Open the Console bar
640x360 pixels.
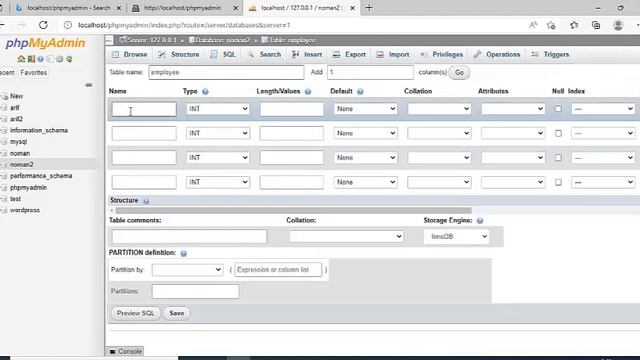click(x=126, y=351)
